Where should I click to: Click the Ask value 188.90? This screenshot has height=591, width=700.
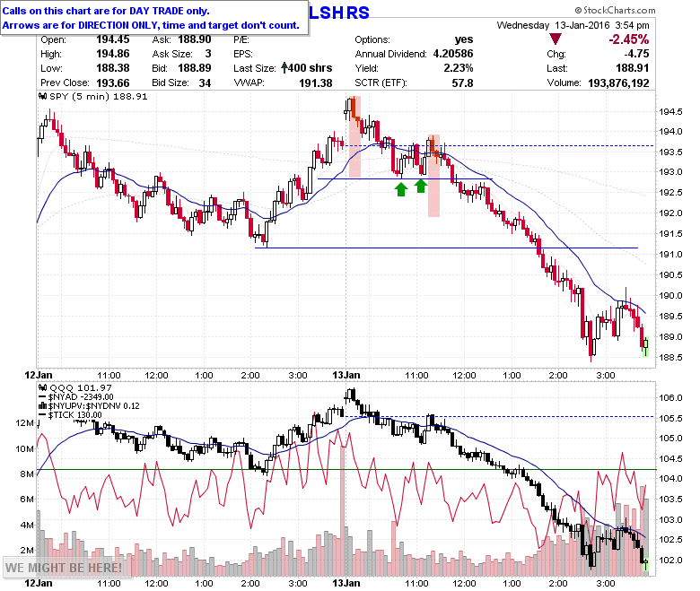[195, 39]
